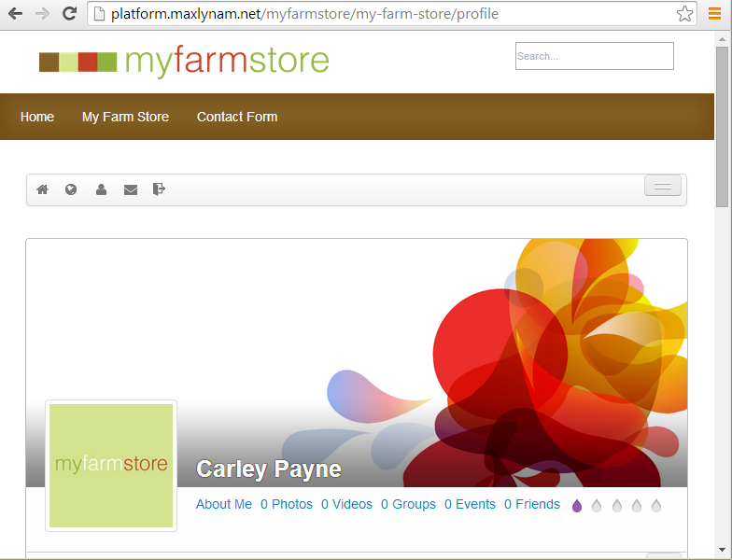
Task: Expand the collapsed toolbar menu button
Action: pyautogui.click(x=663, y=187)
